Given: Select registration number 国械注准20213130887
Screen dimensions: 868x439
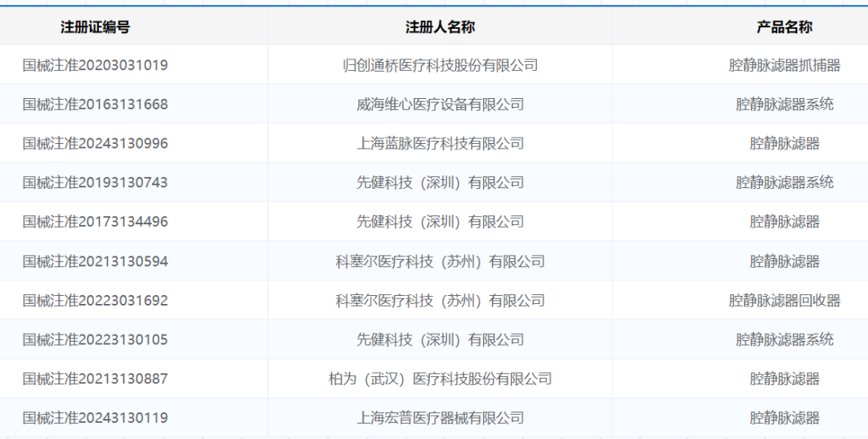Looking at the screenshot, I should (x=95, y=379).
